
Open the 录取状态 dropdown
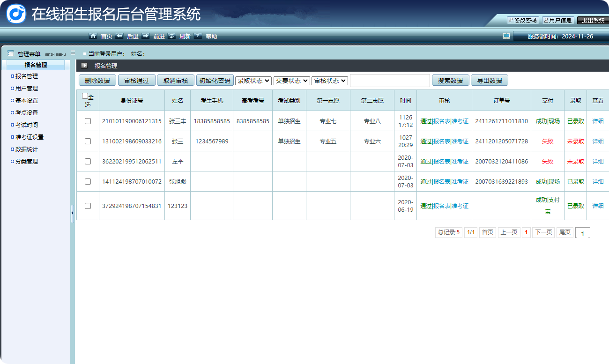tap(253, 81)
